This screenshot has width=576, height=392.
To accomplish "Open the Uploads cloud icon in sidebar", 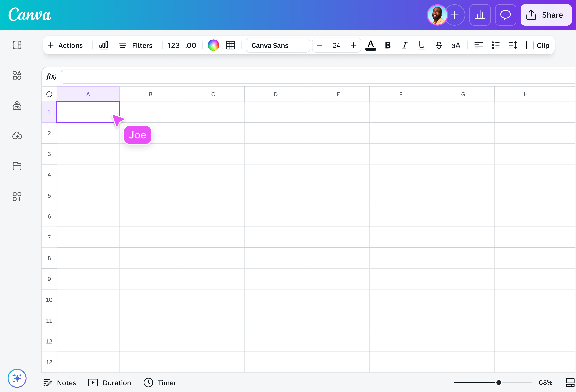I will [x=17, y=136].
